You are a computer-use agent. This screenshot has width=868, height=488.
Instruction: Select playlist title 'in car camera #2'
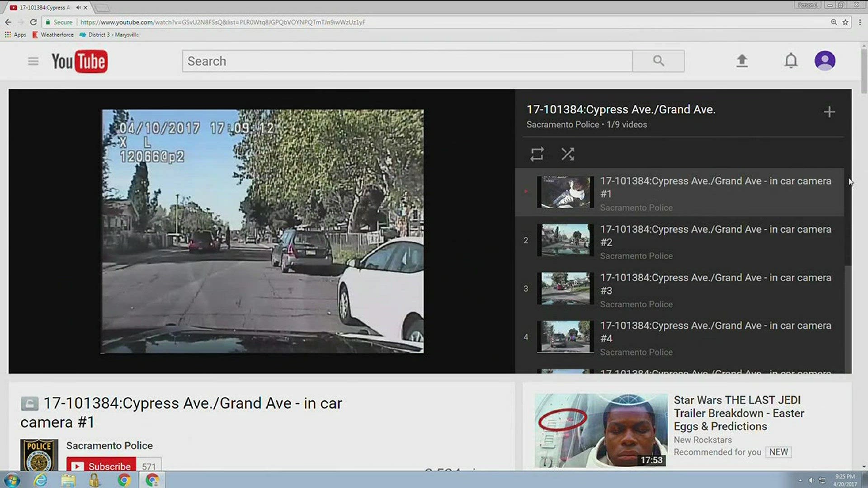[x=716, y=235]
